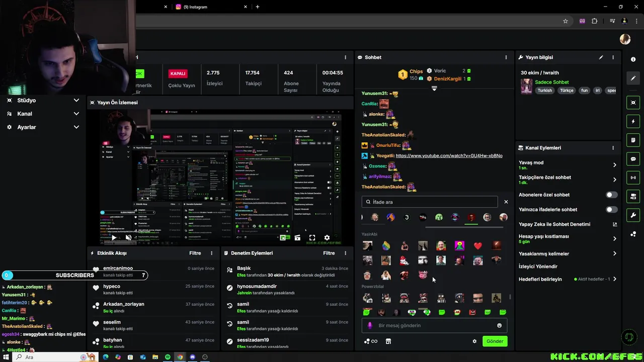Open Yavaş mod options arrow

coord(614,165)
